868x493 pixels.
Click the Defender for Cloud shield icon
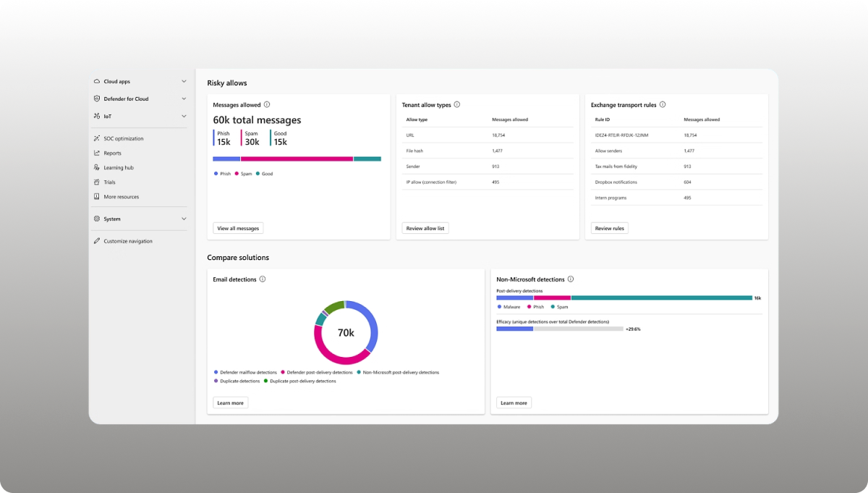pyautogui.click(x=97, y=98)
